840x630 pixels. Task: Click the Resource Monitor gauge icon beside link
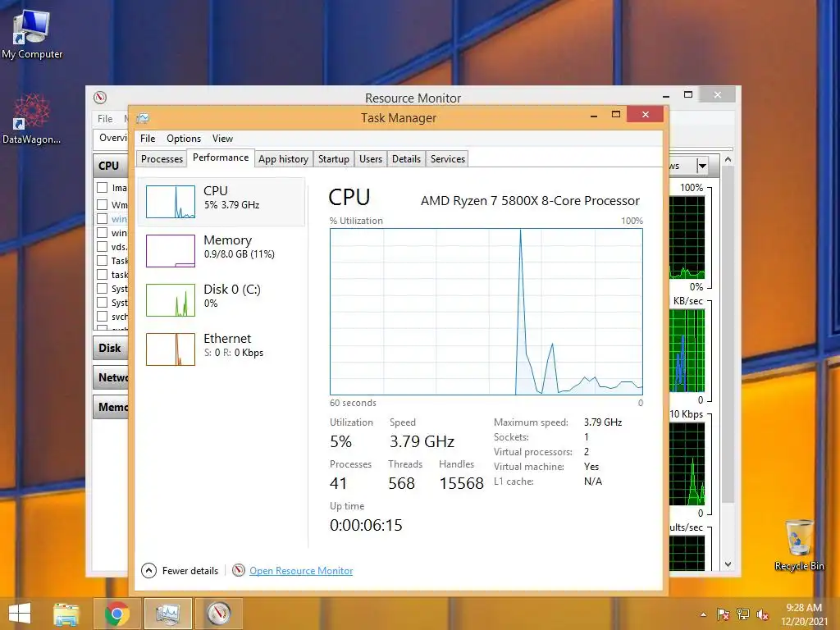point(239,571)
